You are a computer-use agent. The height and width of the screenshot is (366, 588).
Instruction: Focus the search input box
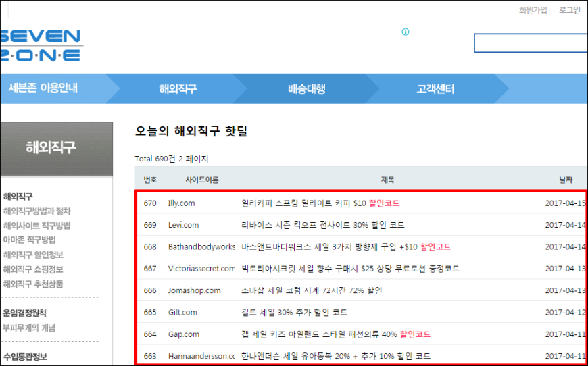[x=531, y=43]
